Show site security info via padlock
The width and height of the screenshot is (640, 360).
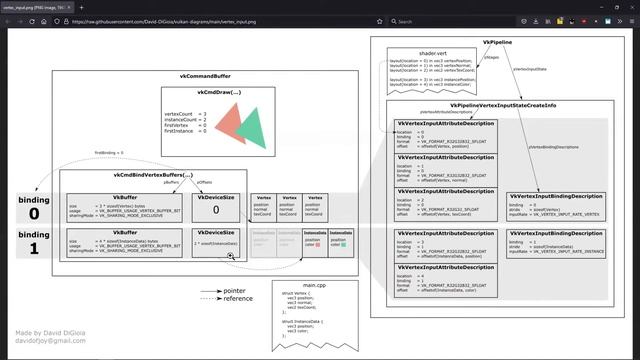click(x=66, y=21)
